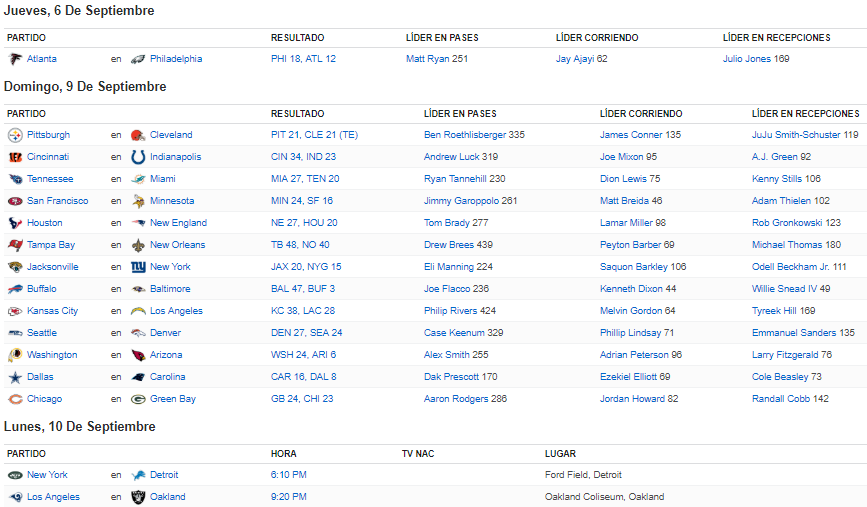Open Tyreek Hill player link

pos(774,311)
